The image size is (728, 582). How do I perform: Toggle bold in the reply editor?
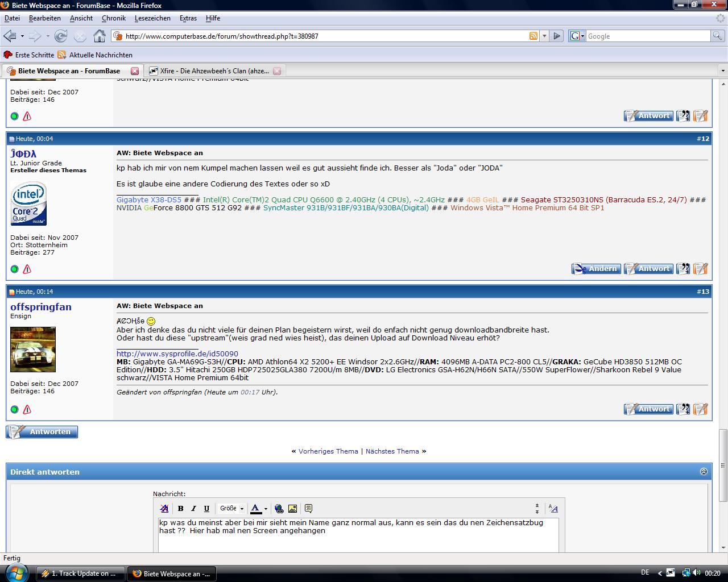coord(180,509)
